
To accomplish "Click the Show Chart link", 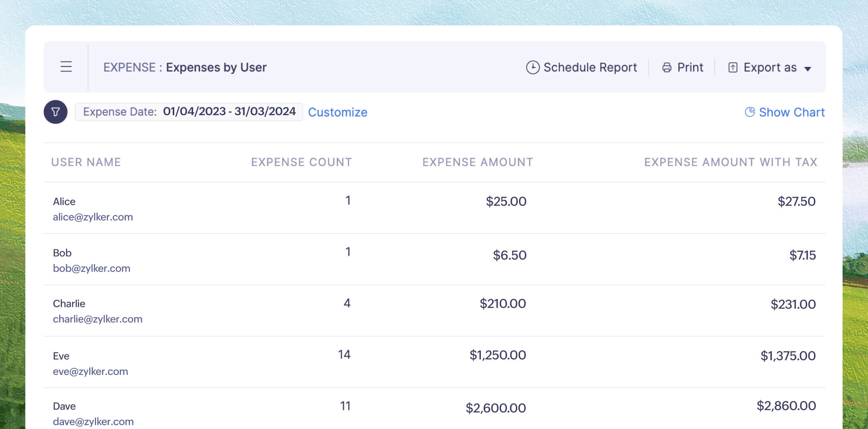I will [x=791, y=112].
